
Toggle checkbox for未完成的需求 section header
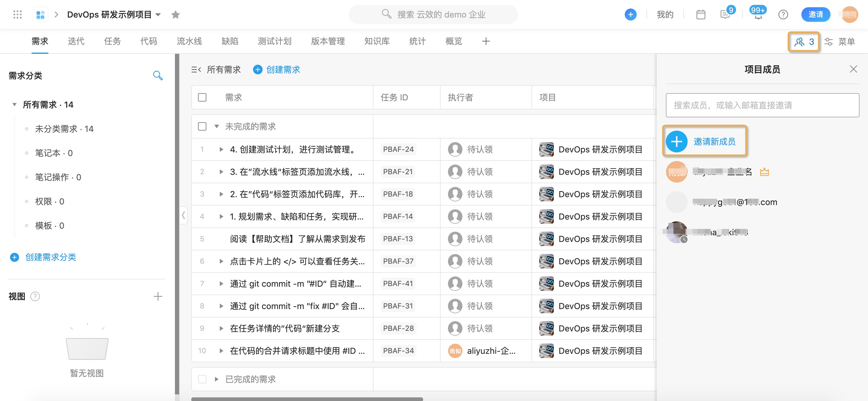202,127
